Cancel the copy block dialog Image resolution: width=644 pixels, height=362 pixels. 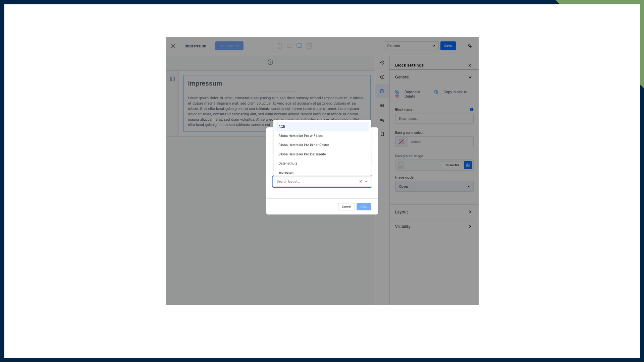(346, 207)
